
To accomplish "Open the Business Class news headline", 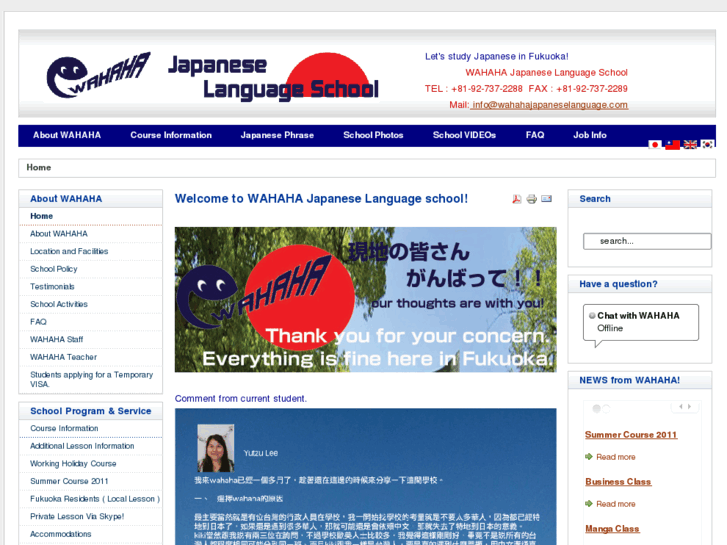I will [x=618, y=482].
